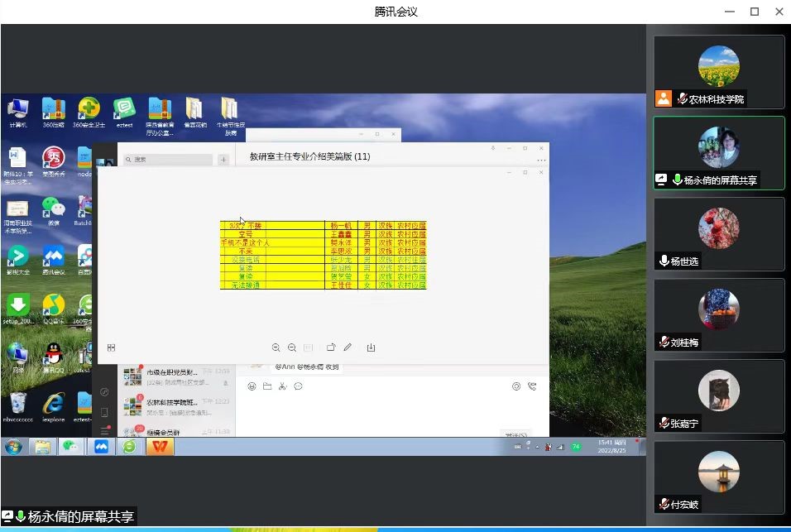Image resolution: width=791 pixels, height=532 pixels.
Task: Click the pencil edit icon in viewer
Action: 348,347
